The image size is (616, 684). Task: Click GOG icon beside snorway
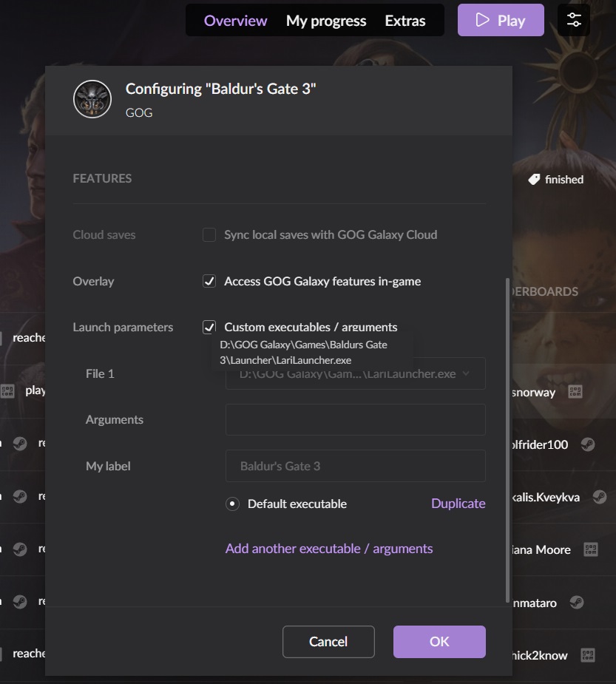tap(575, 392)
